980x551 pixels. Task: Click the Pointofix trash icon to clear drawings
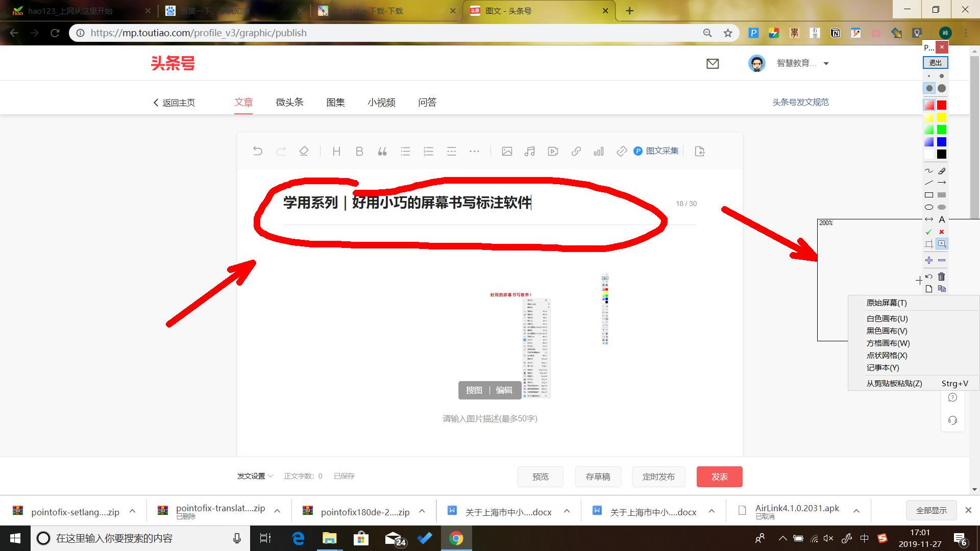click(x=942, y=277)
